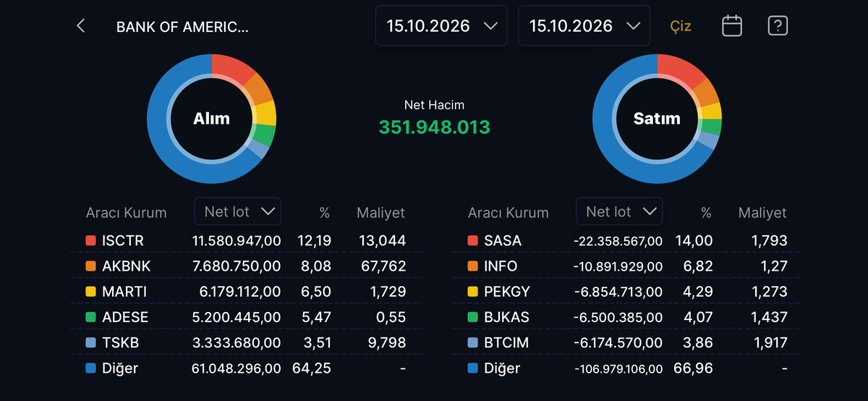Click net lot value -6.854.713,00
868x401 pixels.
click(618, 292)
